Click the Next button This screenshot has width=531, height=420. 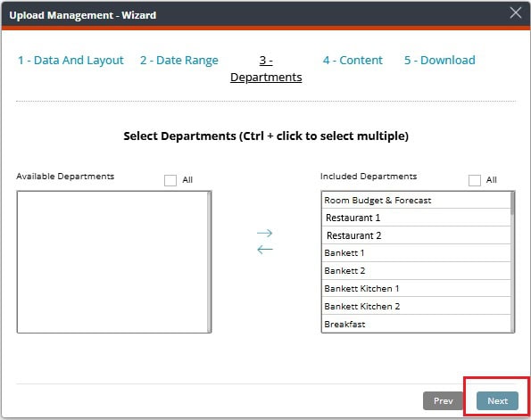[x=497, y=400]
